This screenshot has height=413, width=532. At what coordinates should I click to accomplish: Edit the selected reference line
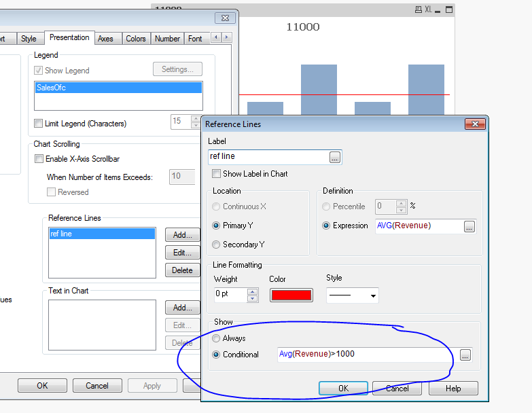[x=183, y=253]
